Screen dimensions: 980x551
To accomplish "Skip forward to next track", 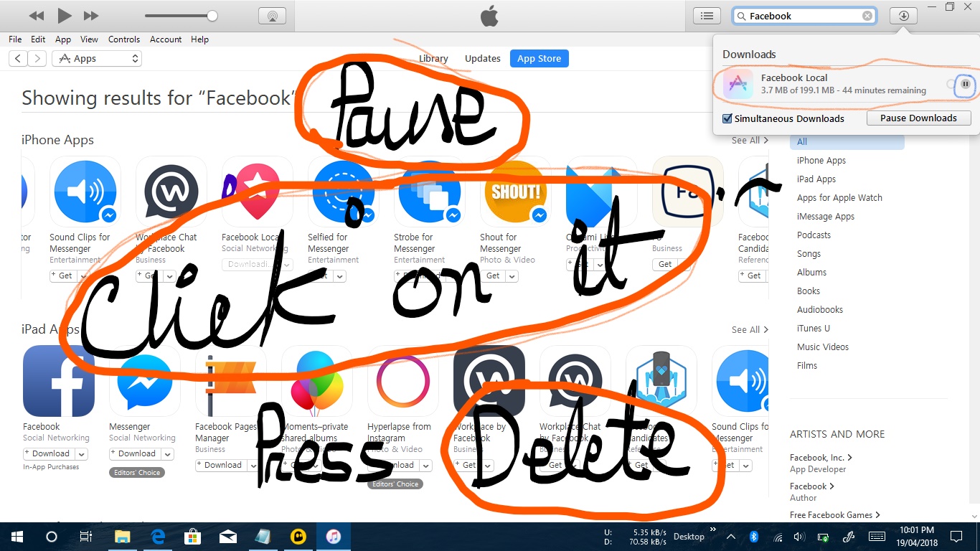I will click(x=91, y=15).
